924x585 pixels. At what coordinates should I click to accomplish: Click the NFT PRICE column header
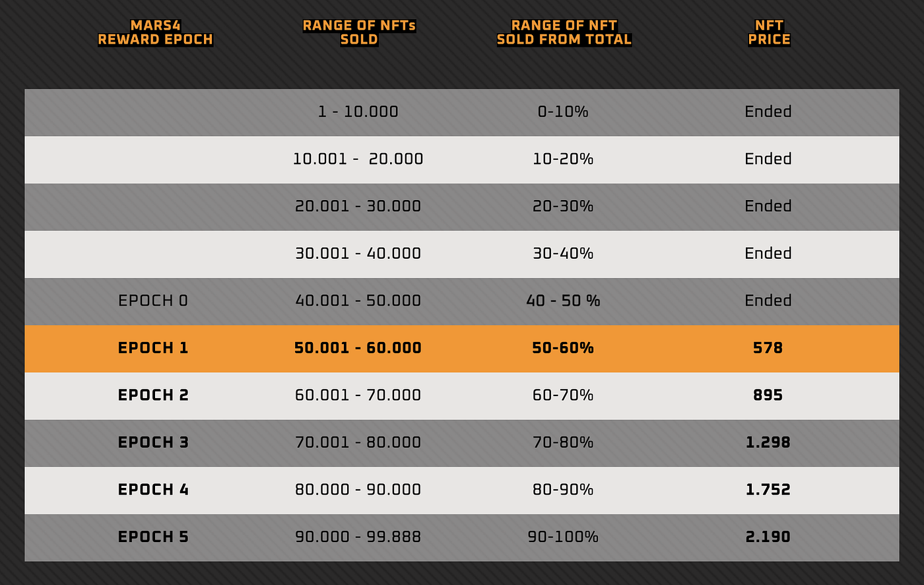769,32
